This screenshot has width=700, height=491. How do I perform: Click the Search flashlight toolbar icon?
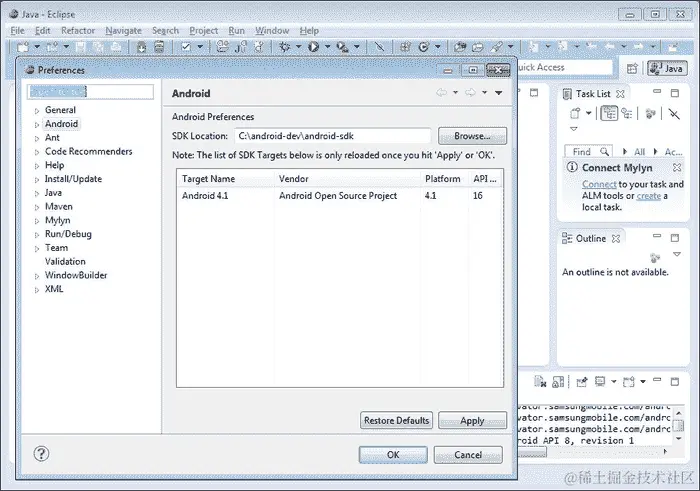pyautogui.click(x=496, y=46)
